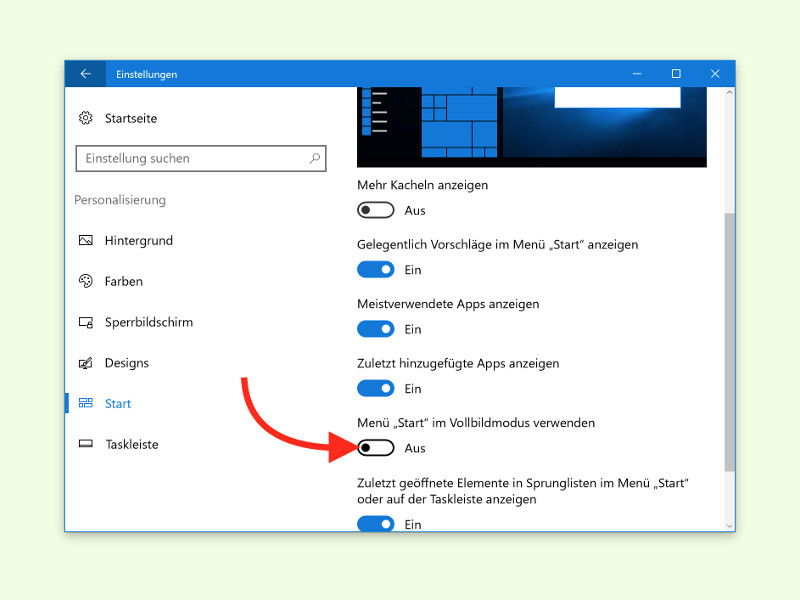Turn off Zuletzt hinzugefügte Apps anzeigen
The height and width of the screenshot is (600, 800).
click(376, 388)
